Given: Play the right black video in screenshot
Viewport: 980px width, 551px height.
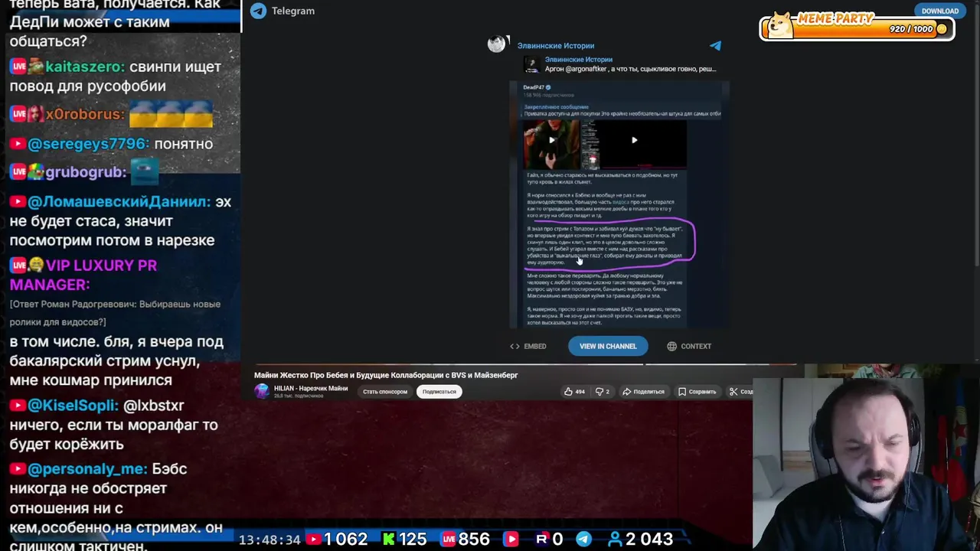Looking at the screenshot, I should click(x=634, y=140).
